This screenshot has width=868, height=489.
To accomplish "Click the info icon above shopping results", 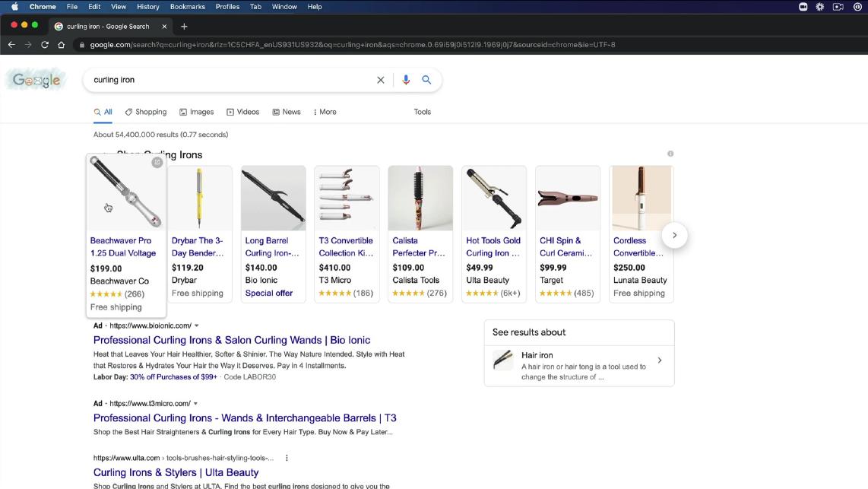I will tap(670, 154).
